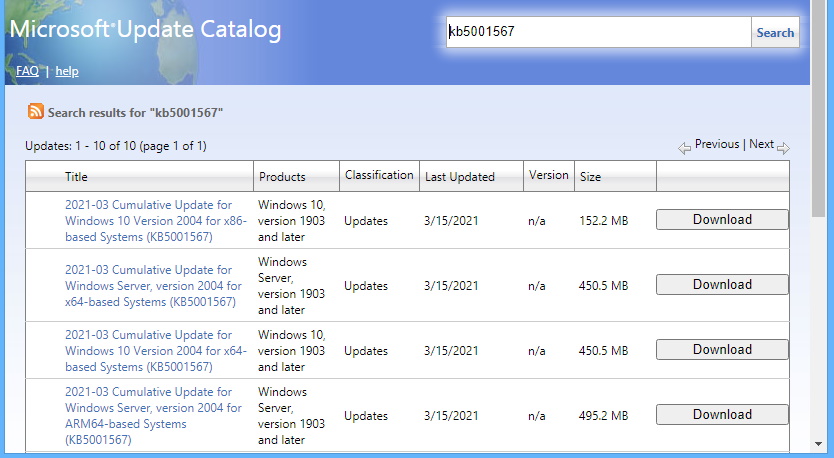
Task: Click the Previous page arrow icon
Action: [685, 148]
